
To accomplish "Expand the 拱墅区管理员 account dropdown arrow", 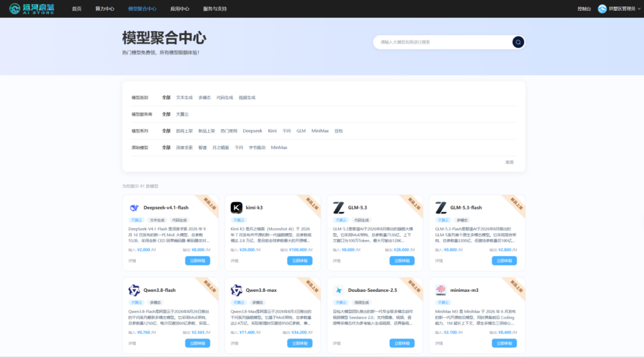I will [639, 8].
